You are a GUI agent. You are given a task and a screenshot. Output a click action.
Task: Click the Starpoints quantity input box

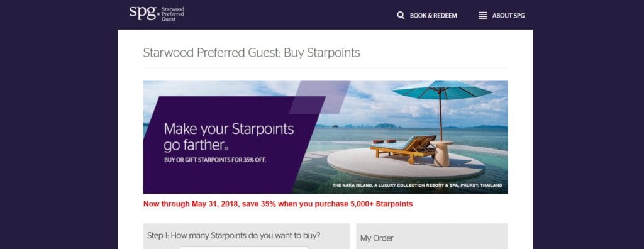(x=244, y=248)
